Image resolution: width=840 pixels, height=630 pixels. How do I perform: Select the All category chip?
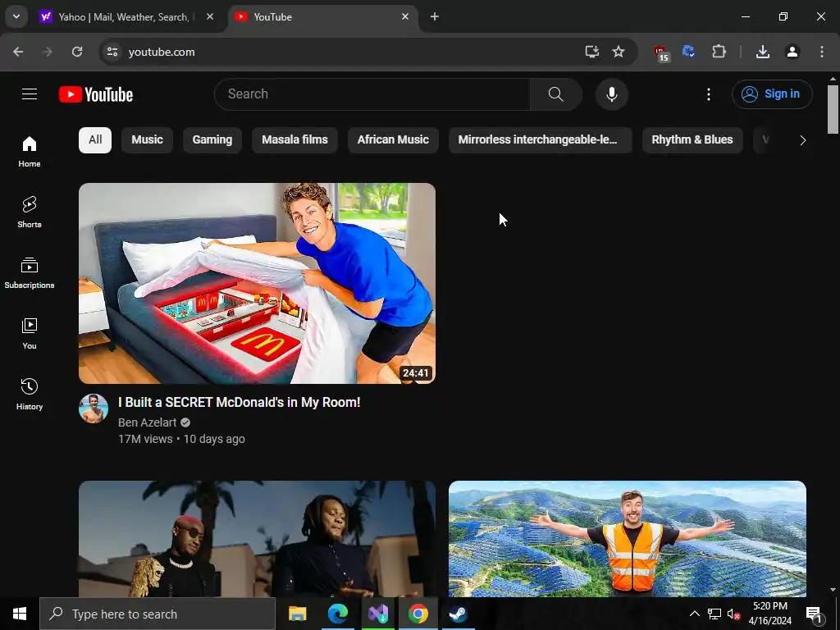pyautogui.click(x=95, y=140)
